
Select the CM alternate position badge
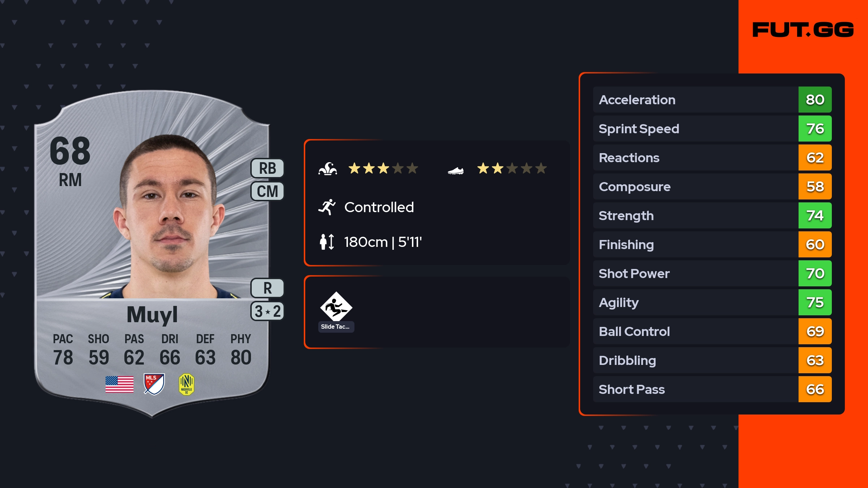[267, 191]
